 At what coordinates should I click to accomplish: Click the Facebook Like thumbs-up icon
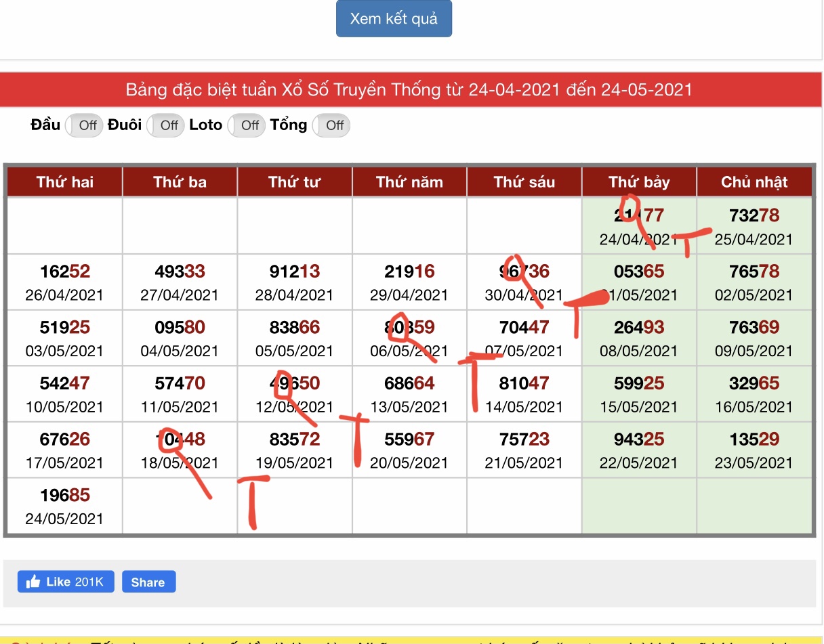33,582
